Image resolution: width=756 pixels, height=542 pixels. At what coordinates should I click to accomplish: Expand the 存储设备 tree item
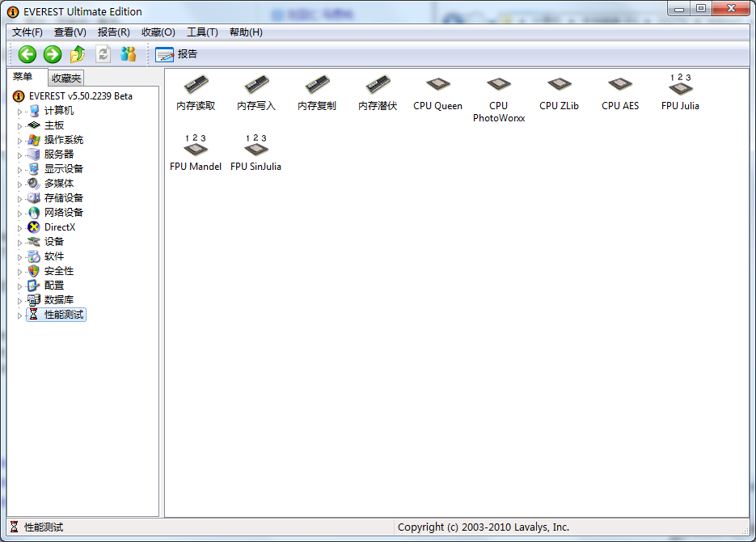(x=19, y=197)
